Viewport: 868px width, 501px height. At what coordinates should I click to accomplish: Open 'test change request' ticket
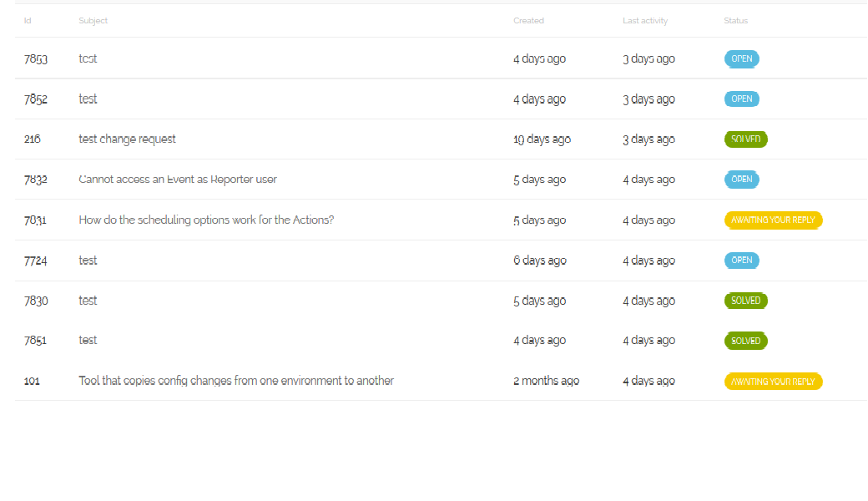(x=127, y=139)
